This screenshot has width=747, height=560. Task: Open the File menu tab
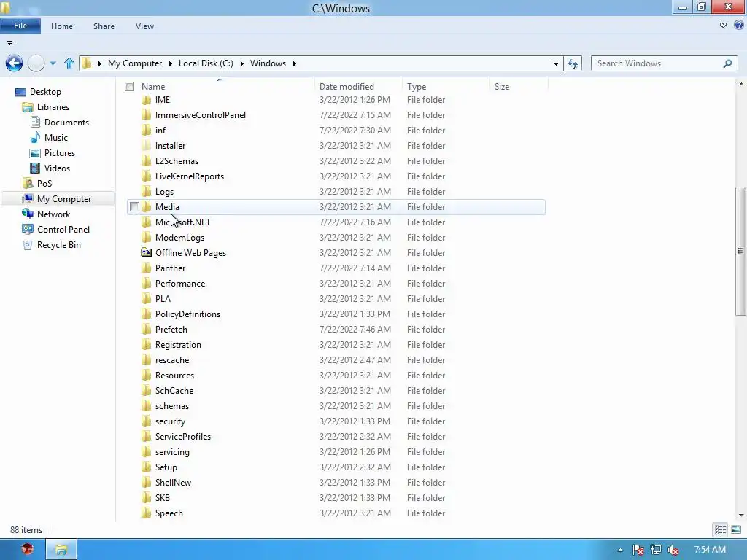pos(20,26)
